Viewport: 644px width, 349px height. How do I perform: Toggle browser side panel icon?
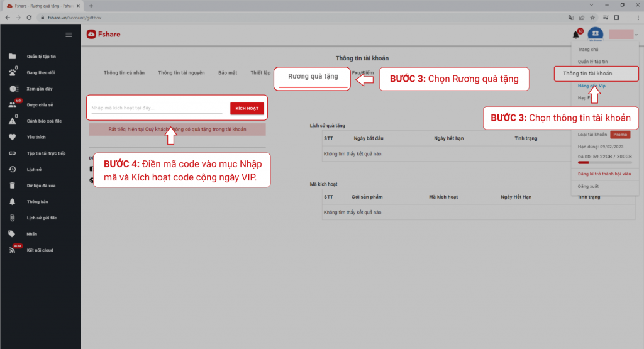click(616, 18)
